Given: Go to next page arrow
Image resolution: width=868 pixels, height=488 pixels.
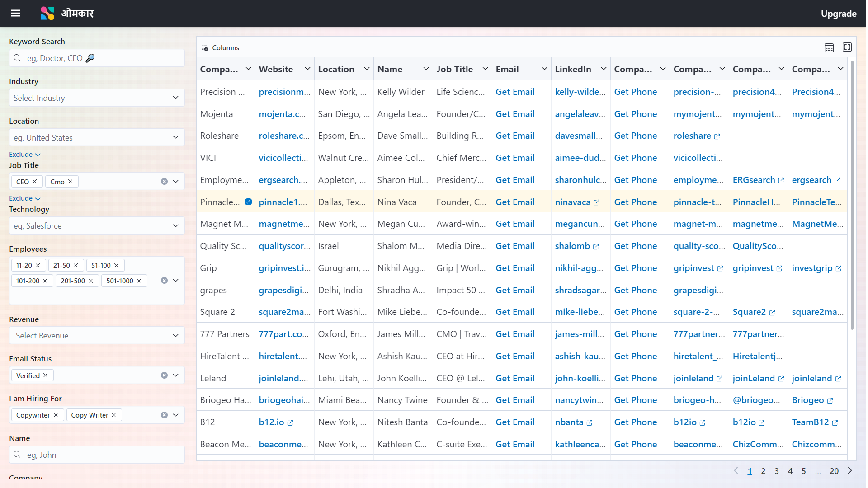Looking at the screenshot, I should 850,470.
